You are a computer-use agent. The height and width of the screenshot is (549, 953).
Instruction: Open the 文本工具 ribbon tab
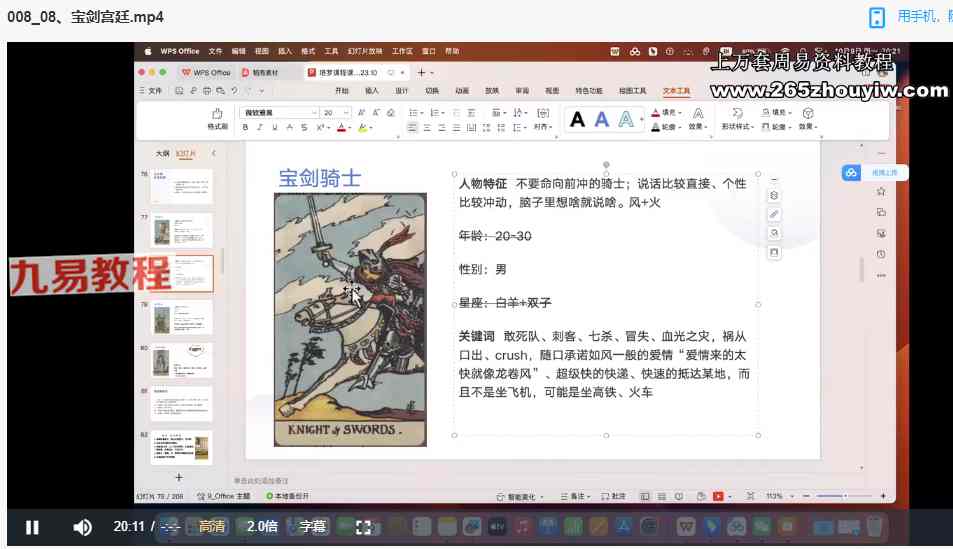pos(676,91)
